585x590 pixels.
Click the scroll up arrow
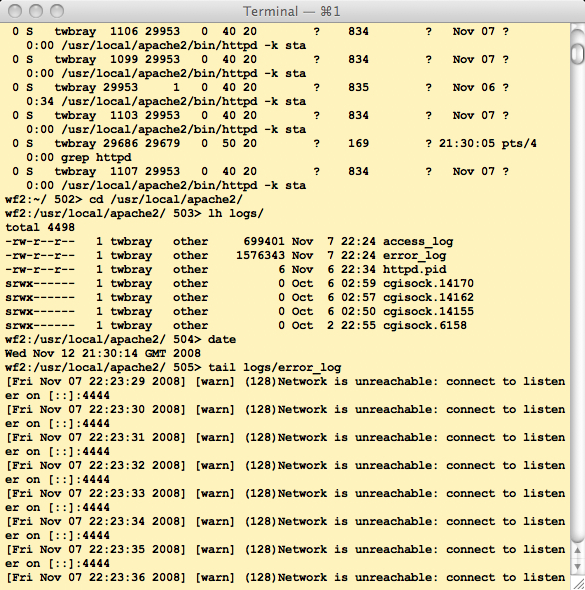pyautogui.click(x=577, y=551)
